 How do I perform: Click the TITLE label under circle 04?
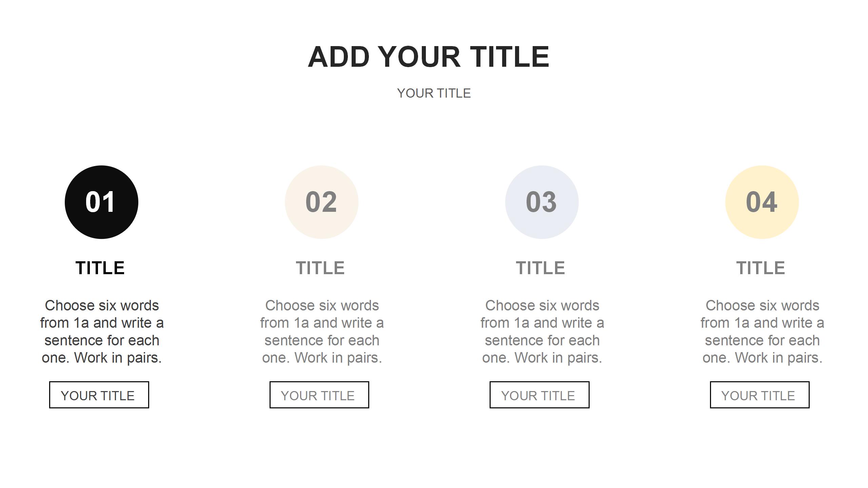[x=761, y=268]
